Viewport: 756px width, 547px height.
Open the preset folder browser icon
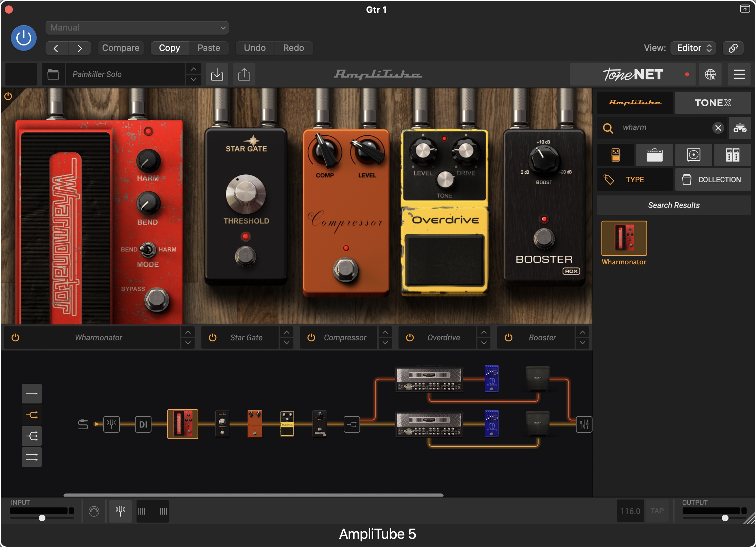[53, 74]
